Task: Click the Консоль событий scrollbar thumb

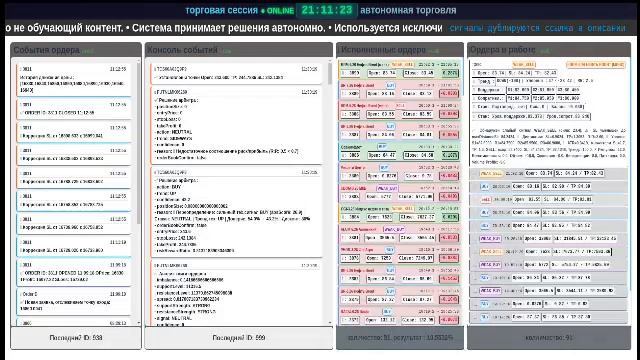Action: [x=330, y=73]
